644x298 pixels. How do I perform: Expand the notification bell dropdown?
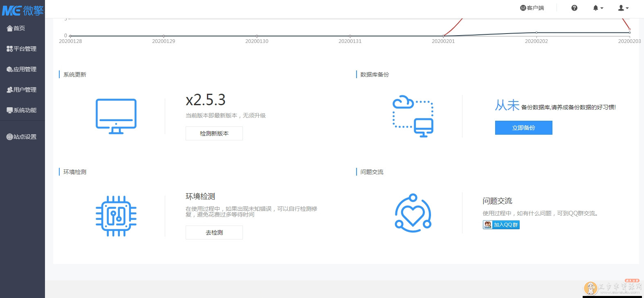point(598,8)
